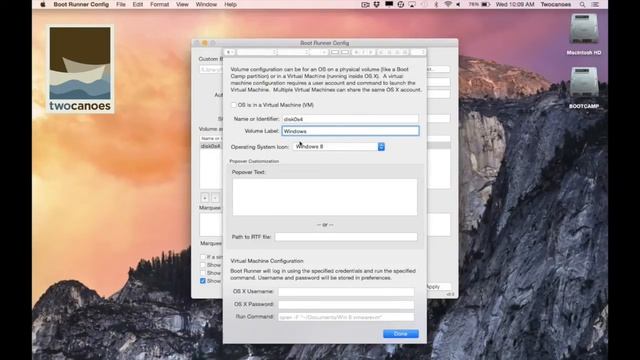Open the font family dropdown in format bar

click(257, 52)
